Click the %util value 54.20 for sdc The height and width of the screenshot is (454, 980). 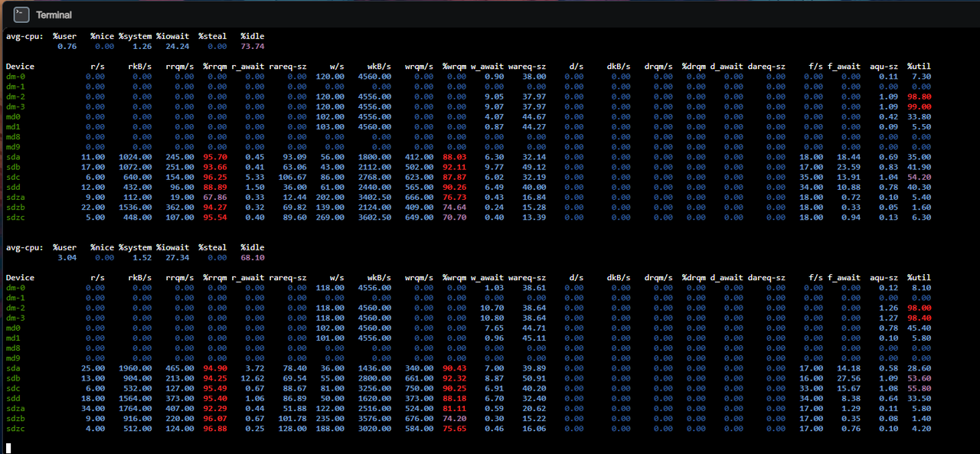919,177
